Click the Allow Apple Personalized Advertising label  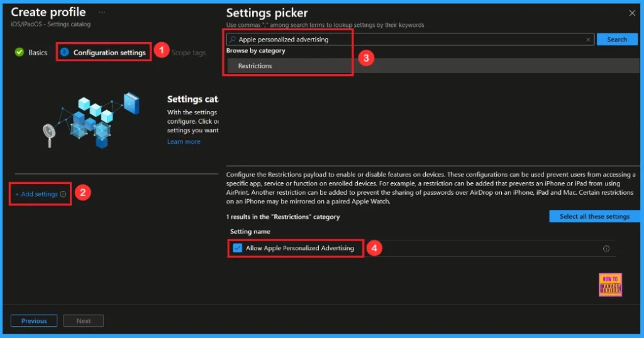click(x=300, y=248)
